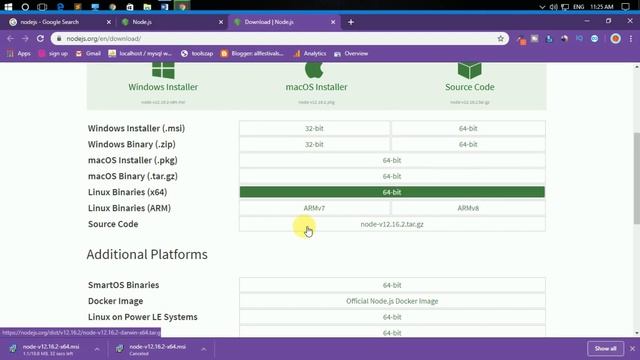The image size is (640, 360).
Task: Show hidden system tray icons
Action: click(542, 7)
